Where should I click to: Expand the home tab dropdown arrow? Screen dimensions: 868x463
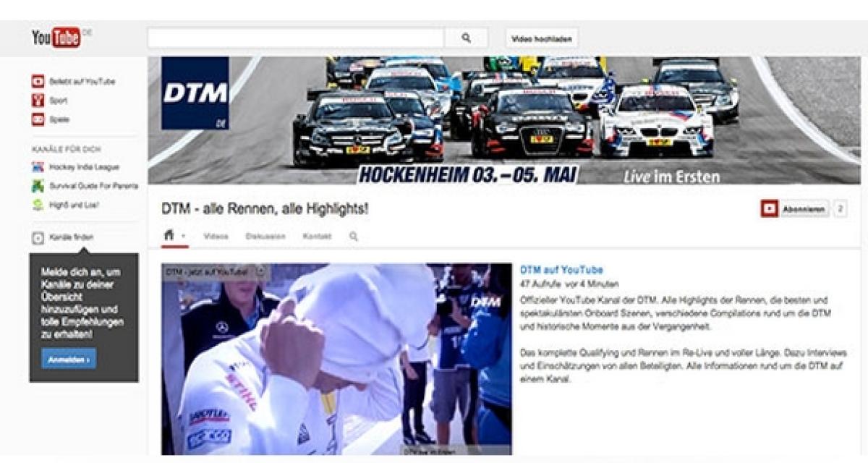[184, 237]
